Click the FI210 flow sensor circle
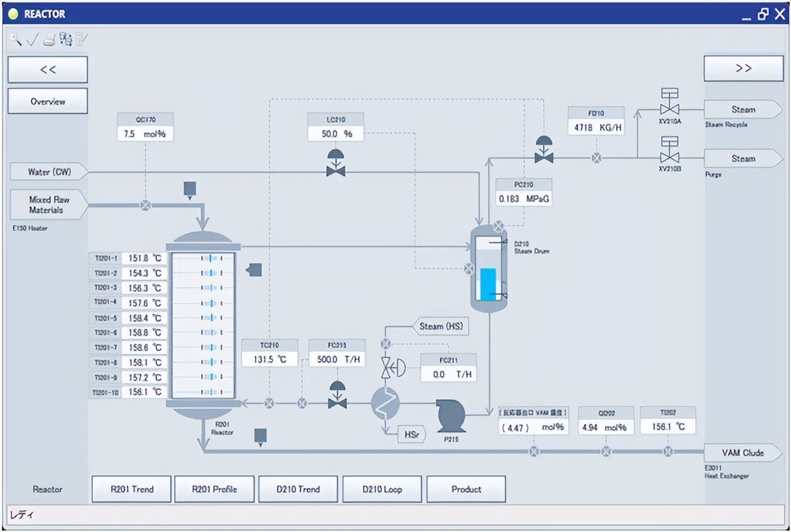Viewport: 791px width, 532px height. [x=597, y=158]
